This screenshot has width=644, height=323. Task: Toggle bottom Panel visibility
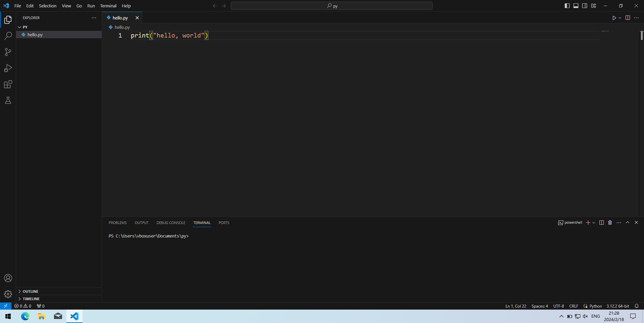point(576,6)
